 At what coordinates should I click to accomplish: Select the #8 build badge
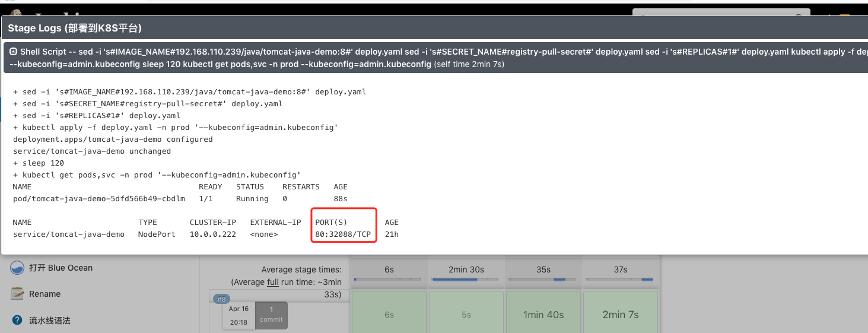[221, 299]
